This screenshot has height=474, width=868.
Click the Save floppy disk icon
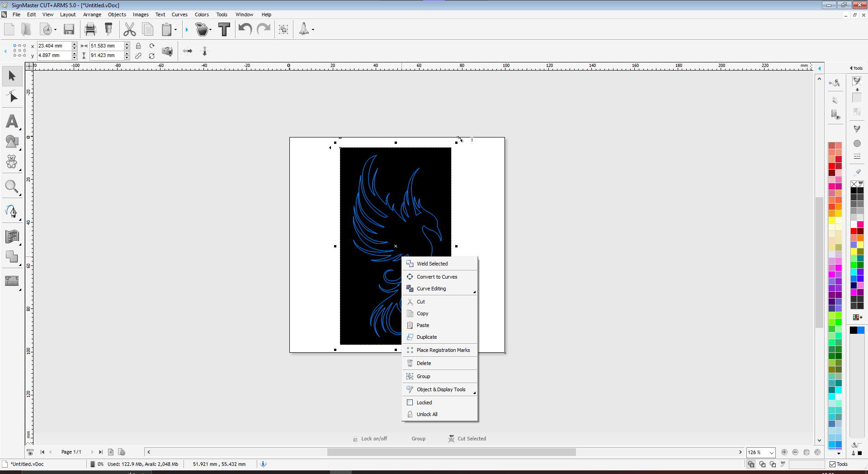tap(69, 30)
